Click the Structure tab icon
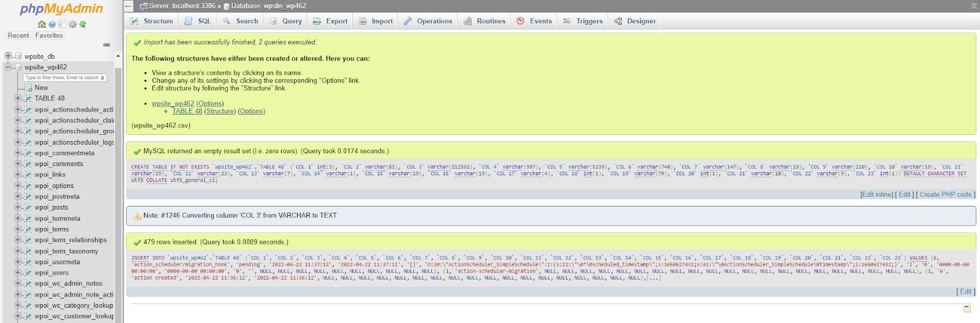The image size is (980, 323). (x=135, y=21)
